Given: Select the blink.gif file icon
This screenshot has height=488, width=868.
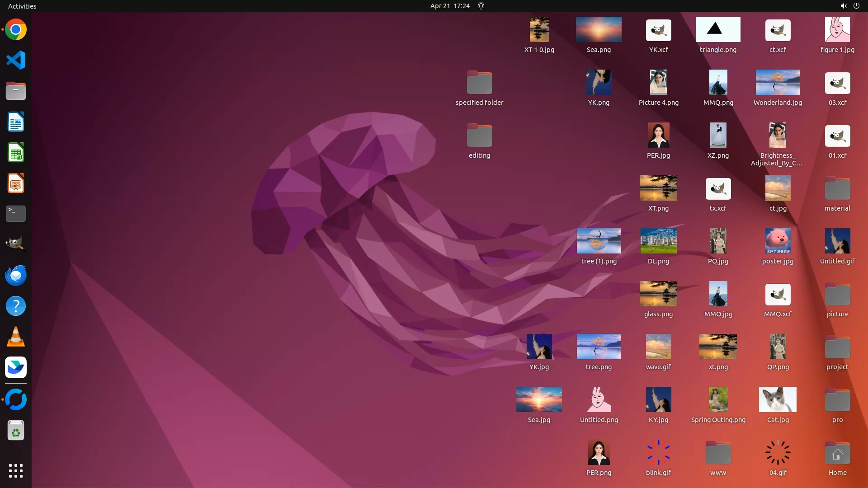Looking at the screenshot, I should (658, 452).
